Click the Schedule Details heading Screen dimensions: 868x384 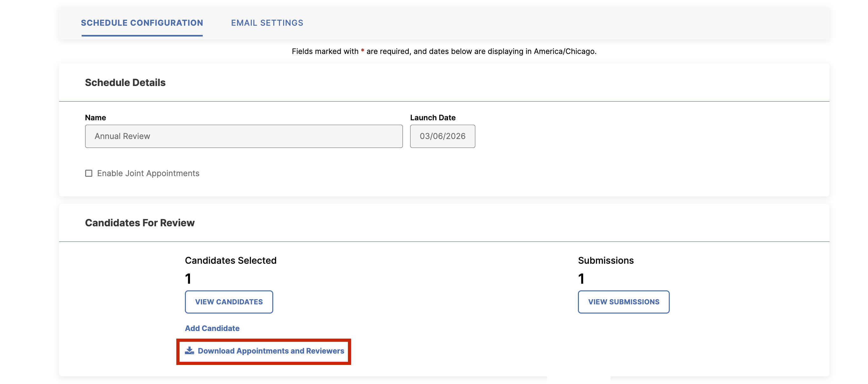pos(125,83)
